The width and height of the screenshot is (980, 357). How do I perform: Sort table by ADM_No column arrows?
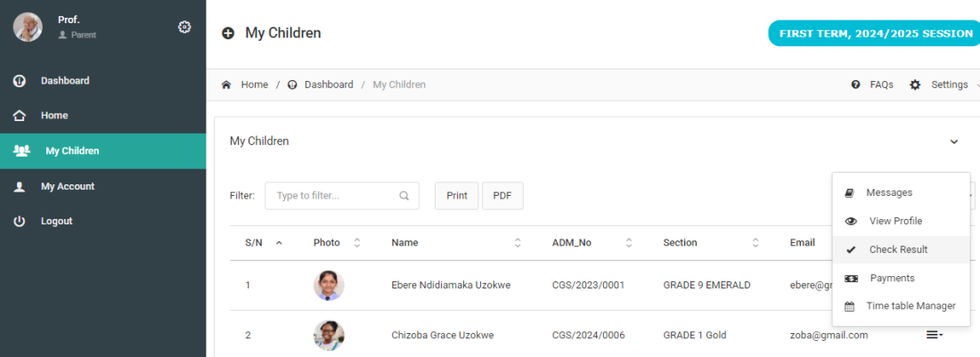pyautogui.click(x=629, y=243)
